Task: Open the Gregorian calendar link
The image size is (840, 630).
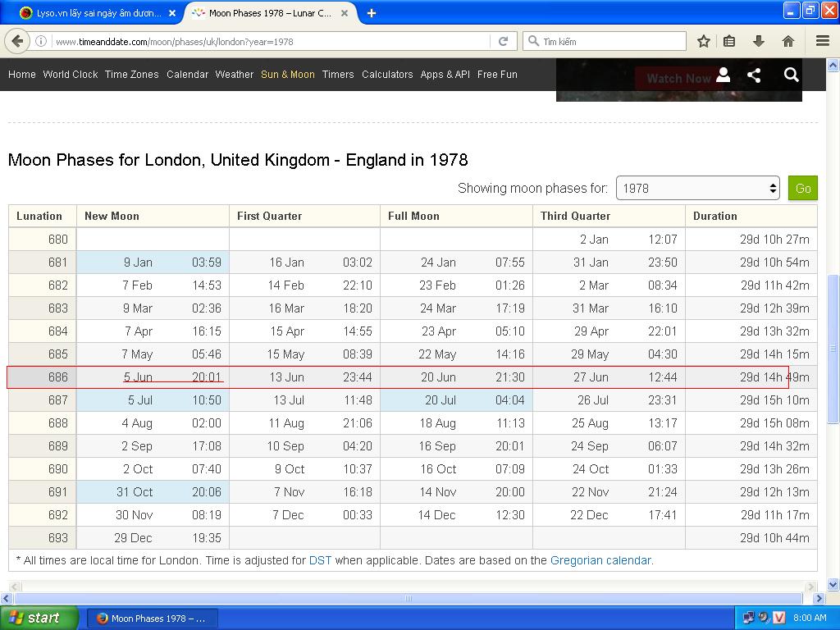Action: coord(600,560)
